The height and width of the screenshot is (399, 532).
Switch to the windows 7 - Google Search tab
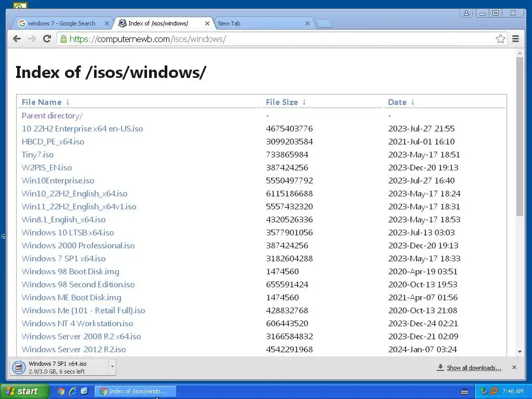61,23
